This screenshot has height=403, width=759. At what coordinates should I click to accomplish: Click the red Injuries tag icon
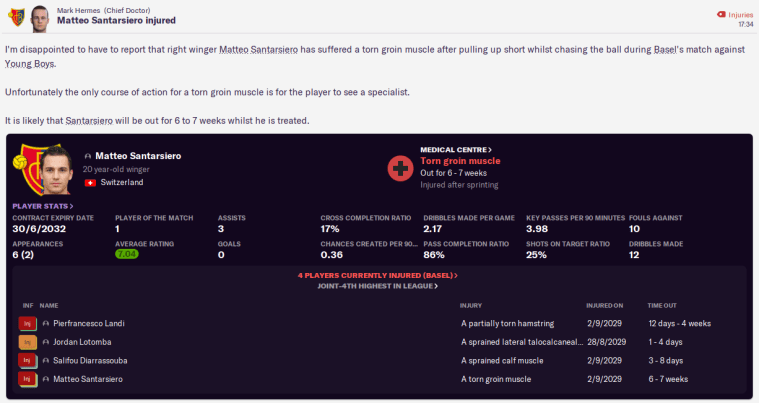pyautogui.click(x=722, y=15)
